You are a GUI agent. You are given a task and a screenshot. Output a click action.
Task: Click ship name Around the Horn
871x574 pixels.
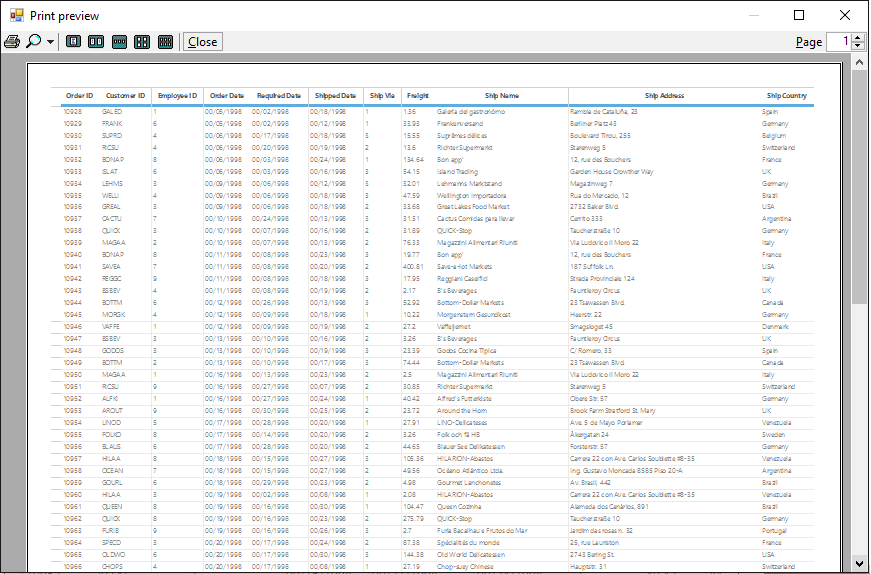[462, 411]
